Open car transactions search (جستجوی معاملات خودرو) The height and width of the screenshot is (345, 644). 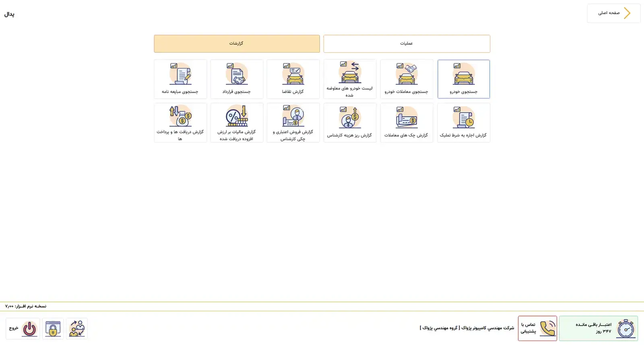click(x=407, y=79)
